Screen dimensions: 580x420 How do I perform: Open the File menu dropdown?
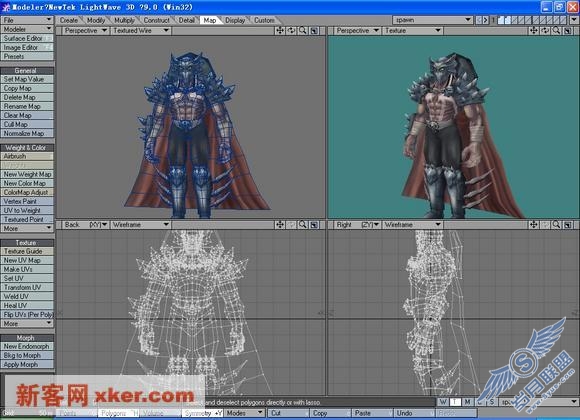click(x=27, y=20)
